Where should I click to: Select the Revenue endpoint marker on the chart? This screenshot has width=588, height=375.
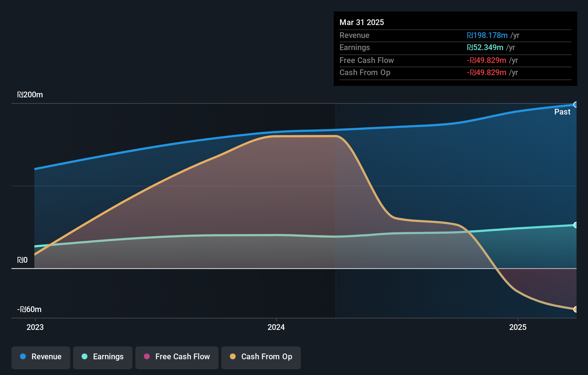pos(576,104)
